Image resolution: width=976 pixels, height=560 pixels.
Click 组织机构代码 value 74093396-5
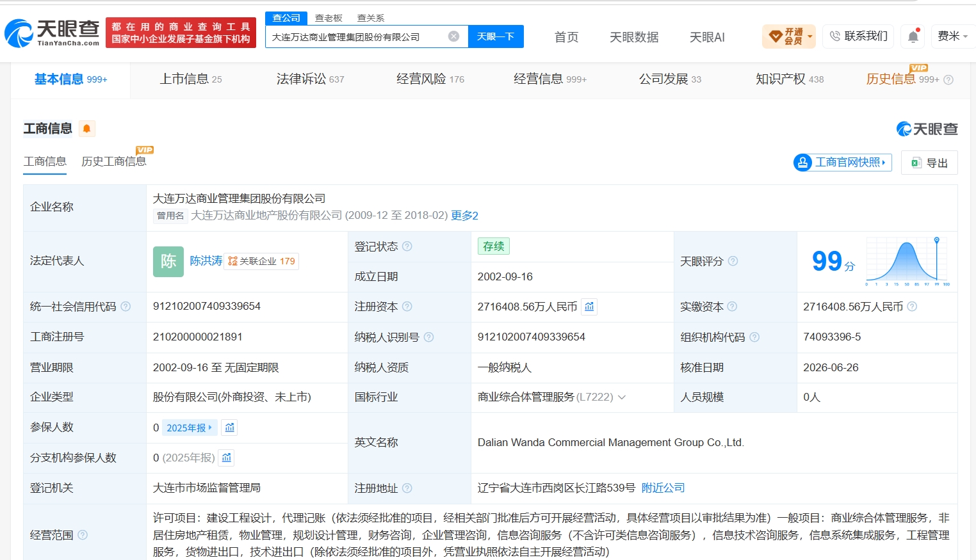pyautogui.click(x=832, y=337)
